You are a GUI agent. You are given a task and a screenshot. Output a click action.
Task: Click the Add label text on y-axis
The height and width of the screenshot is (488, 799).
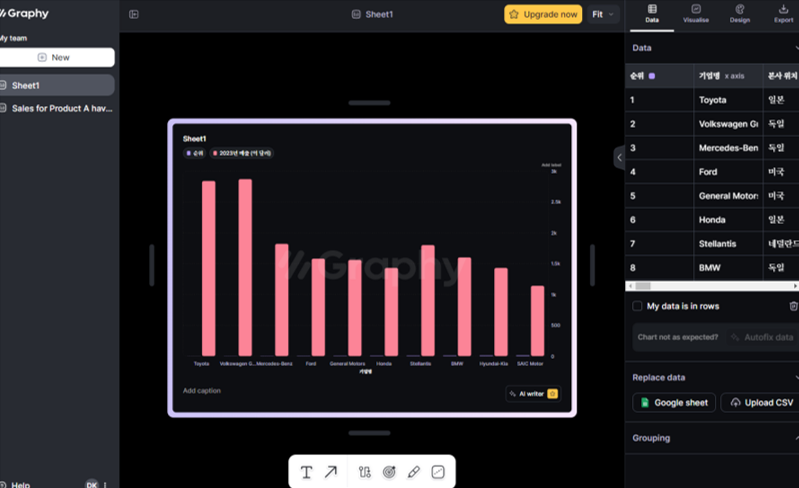(551, 165)
